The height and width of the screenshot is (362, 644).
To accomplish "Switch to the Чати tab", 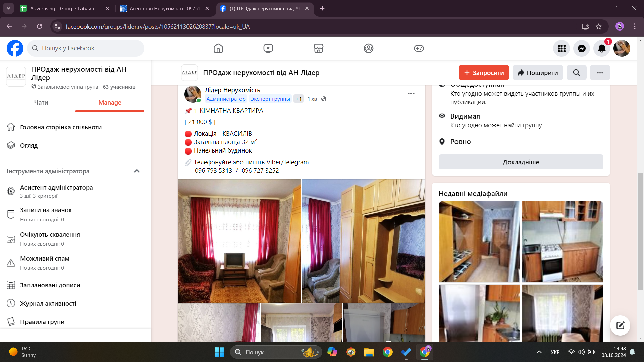I will 41,103.
